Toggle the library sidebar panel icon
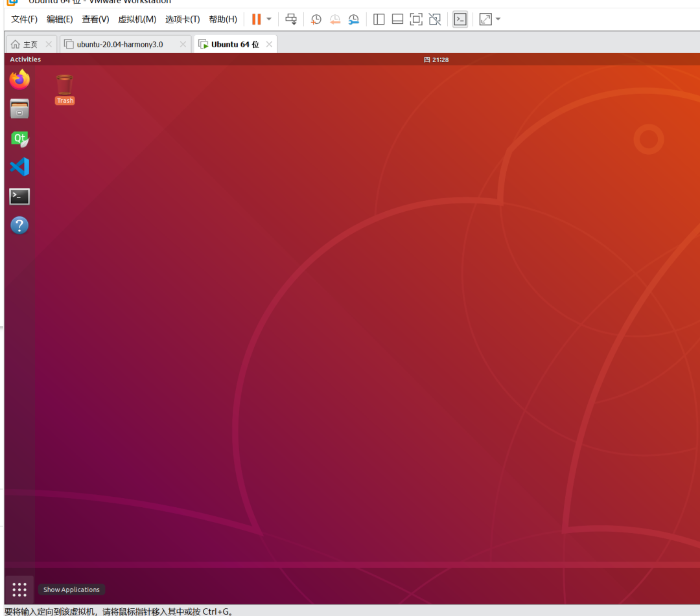 point(379,19)
